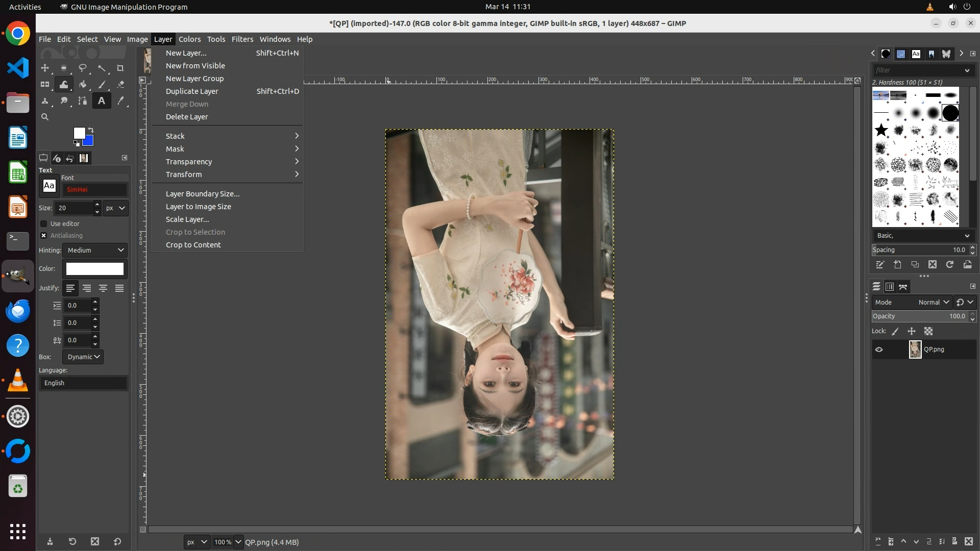980x551 pixels.
Task: Click Scale Layer... menu entry
Action: (x=187, y=219)
